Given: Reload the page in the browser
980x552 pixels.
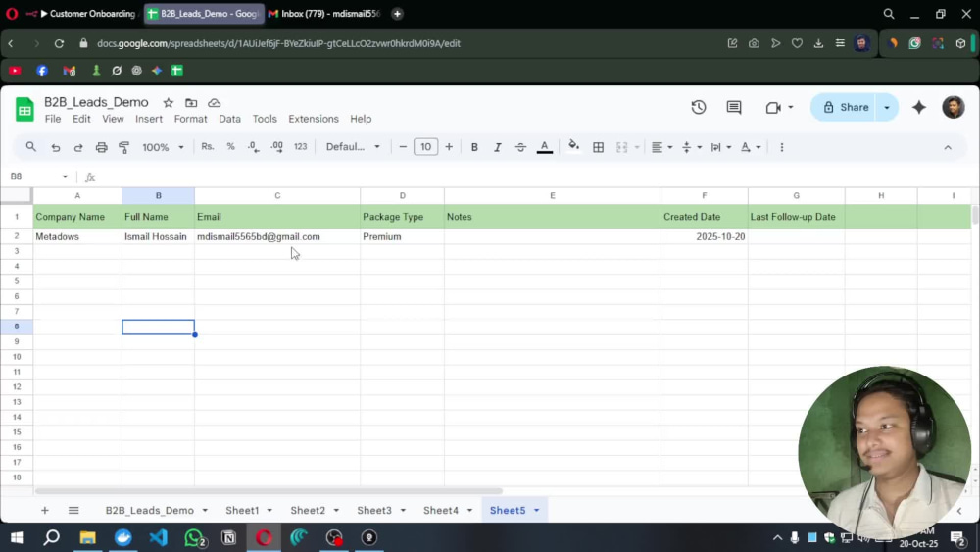Looking at the screenshot, I should pos(59,43).
